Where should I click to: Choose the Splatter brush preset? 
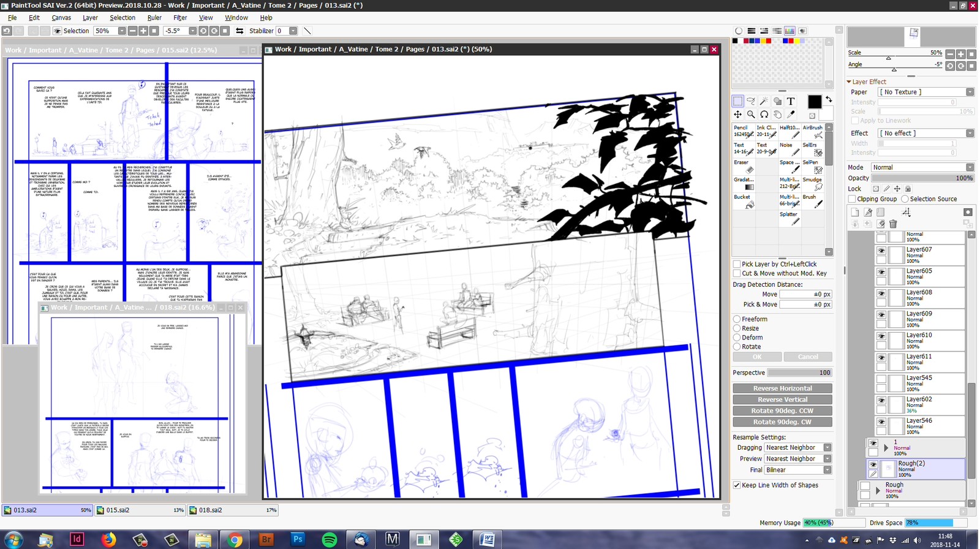tap(790, 218)
